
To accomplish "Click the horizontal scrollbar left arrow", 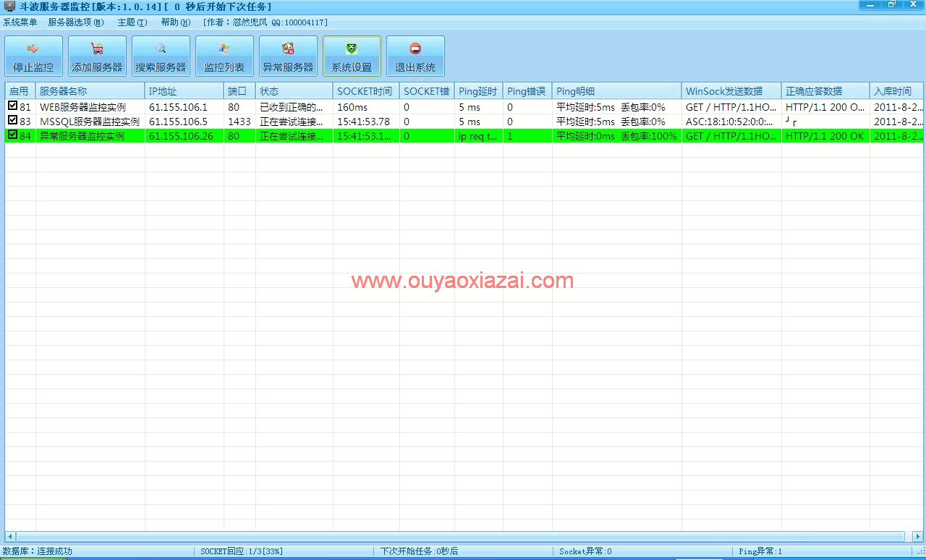I will tap(10, 536).
